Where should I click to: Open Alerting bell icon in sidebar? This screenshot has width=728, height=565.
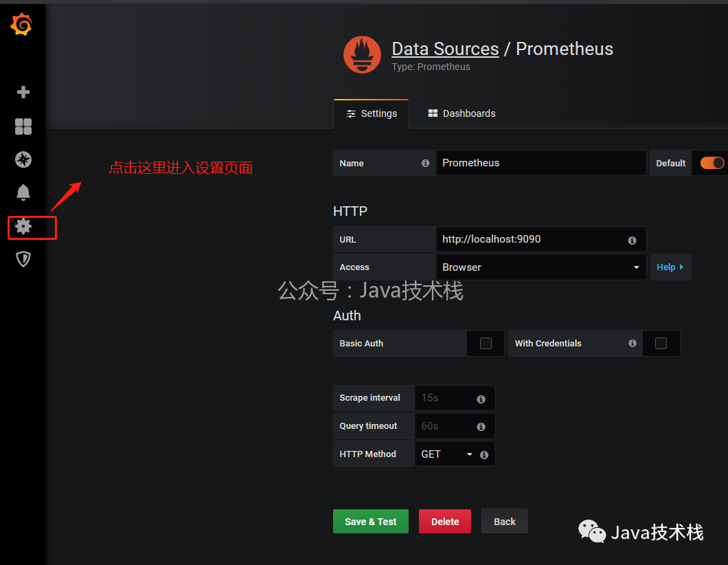click(23, 192)
